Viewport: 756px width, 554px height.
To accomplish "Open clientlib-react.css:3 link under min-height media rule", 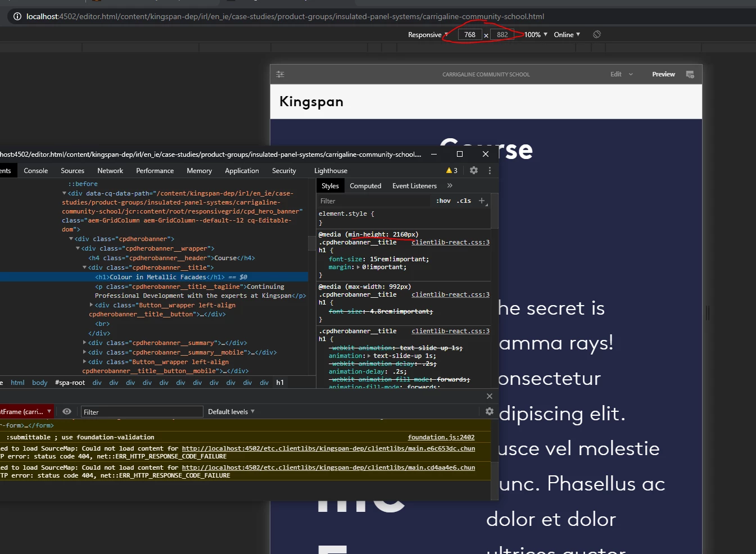I will click(451, 242).
